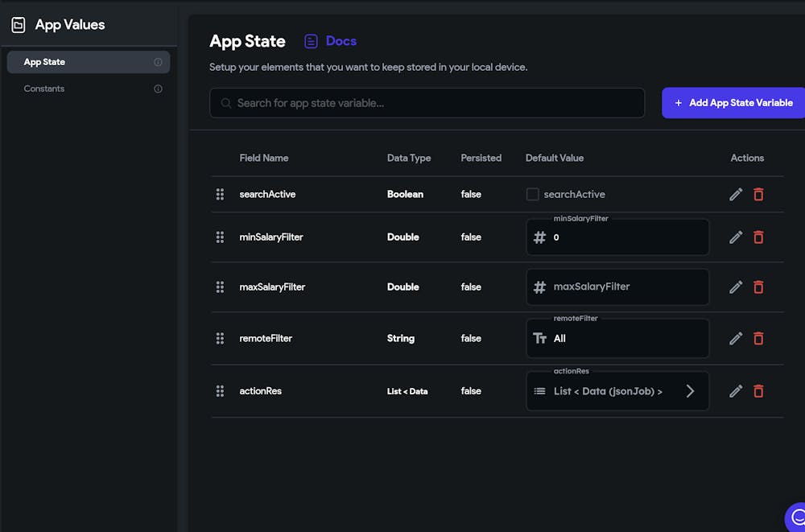
Task: Toggle the searchActive default value checkbox
Action: [x=532, y=194]
